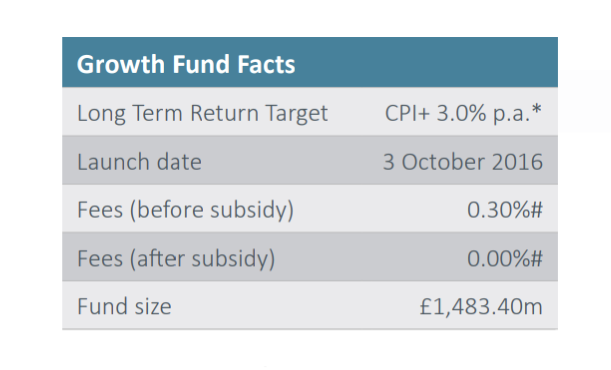
Task: Click the year 2016 in launch date
Action: coord(517,162)
